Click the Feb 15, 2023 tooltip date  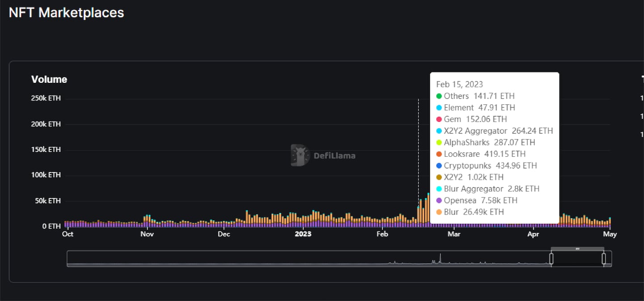459,84
